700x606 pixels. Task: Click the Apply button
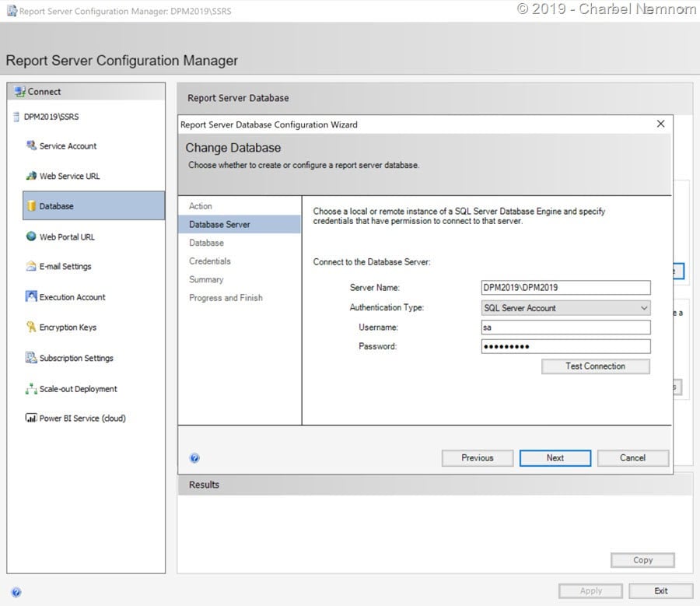coord(590,590)
